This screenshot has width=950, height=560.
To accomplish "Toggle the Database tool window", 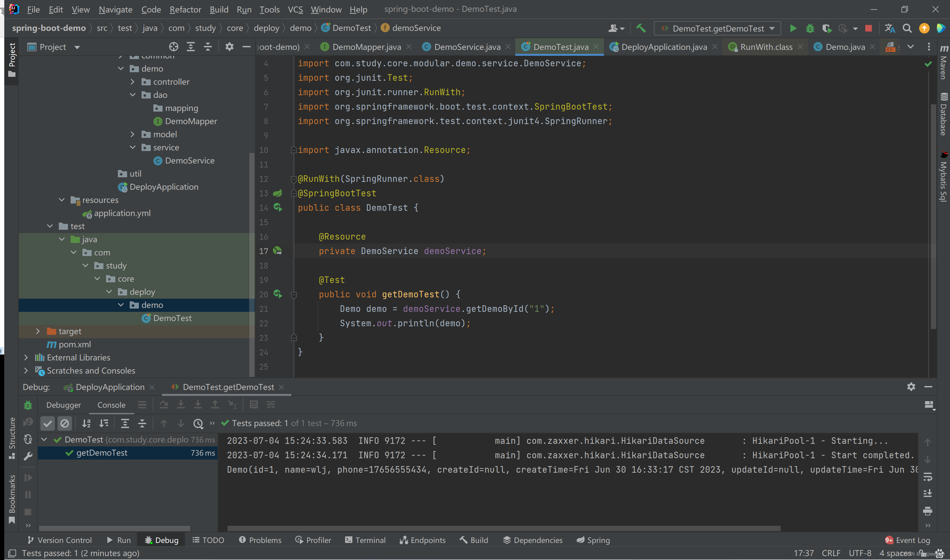I will (x=943, y=114).
